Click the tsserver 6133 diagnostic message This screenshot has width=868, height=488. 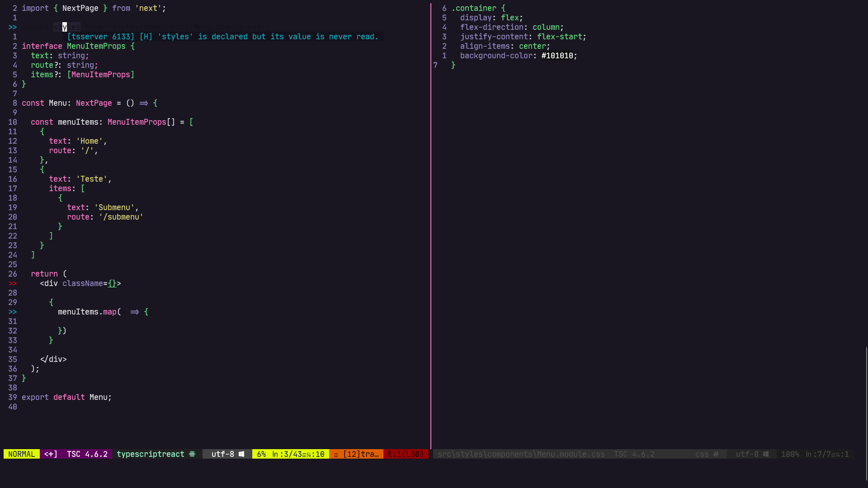click(222, 37)
